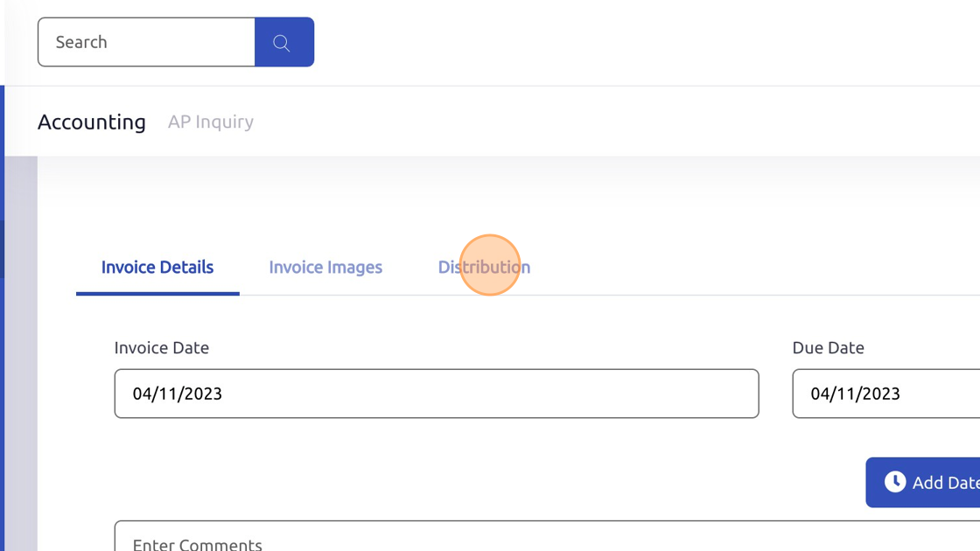Click the Invoice Date input field
Viewport: 980px width, 551px height.
pos(437,394)
